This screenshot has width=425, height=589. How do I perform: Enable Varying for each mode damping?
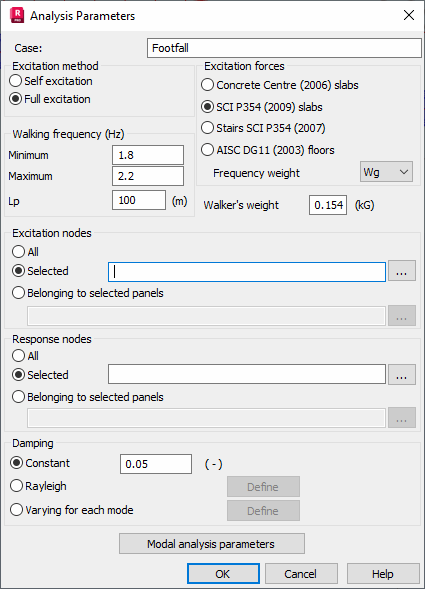click(x=72, y=510)
